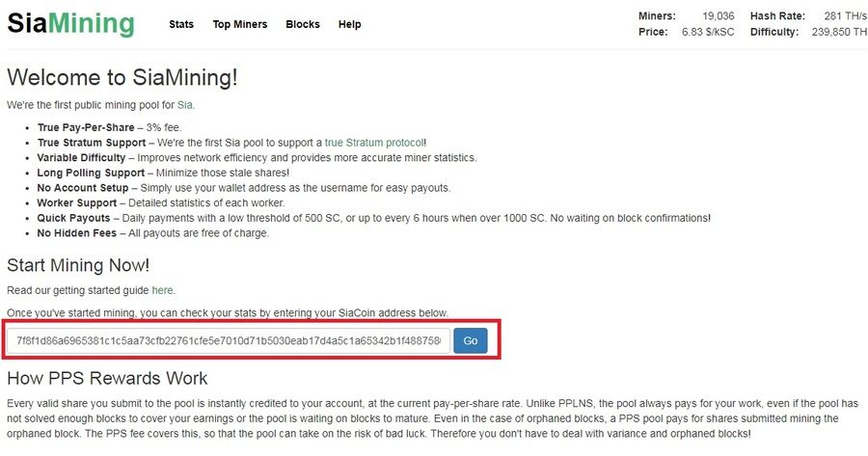The width and height of the screenshot is (868, 456).
Task: Open the true Stratum protocol link
Action: [374, 143]
